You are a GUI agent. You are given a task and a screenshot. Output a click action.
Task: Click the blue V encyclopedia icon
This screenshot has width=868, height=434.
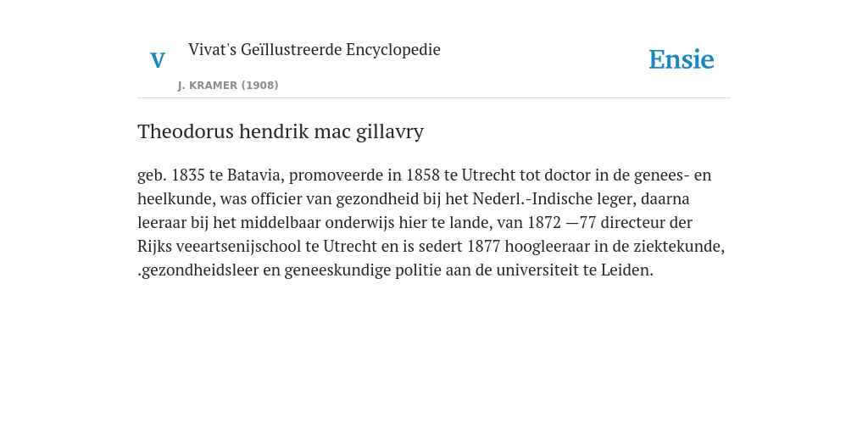(x=158, y=60)
